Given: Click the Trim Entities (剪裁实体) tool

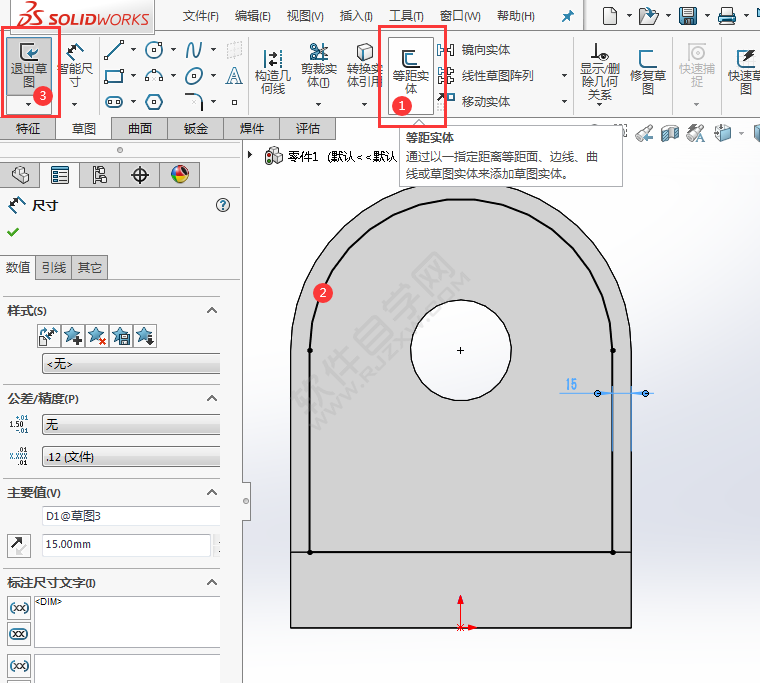Looking at the screenshot, I should tap(318, 66).
